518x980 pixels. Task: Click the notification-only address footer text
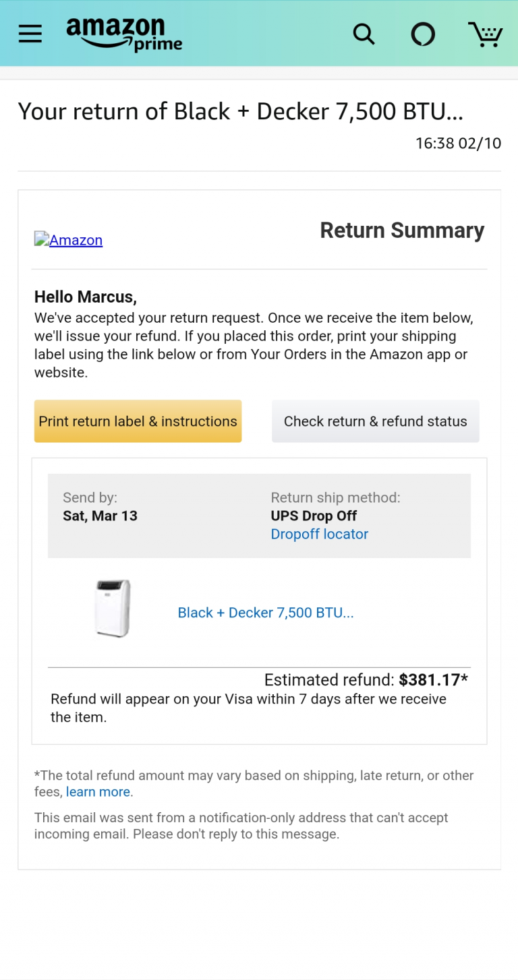(241, 826)
